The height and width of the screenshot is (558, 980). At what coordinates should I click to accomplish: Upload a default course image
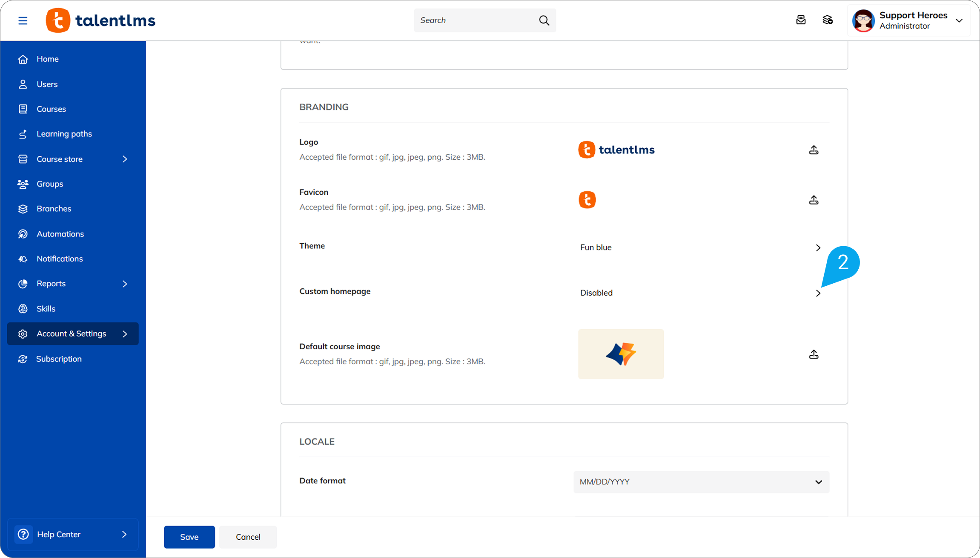814,354
